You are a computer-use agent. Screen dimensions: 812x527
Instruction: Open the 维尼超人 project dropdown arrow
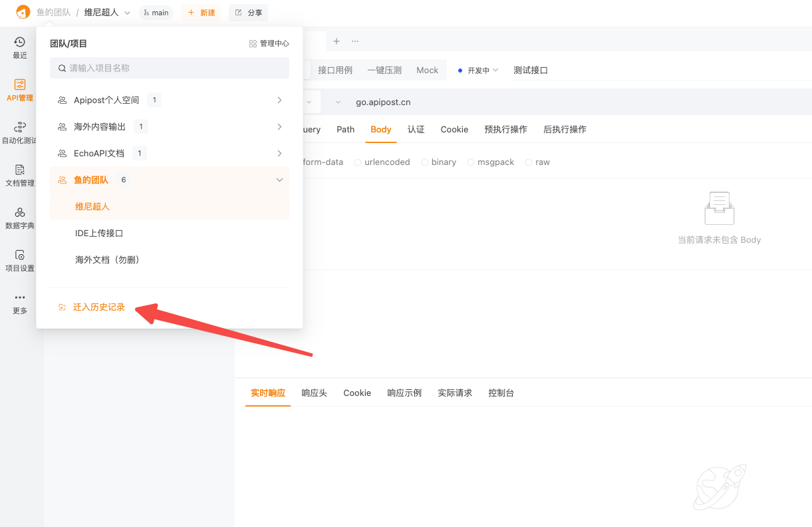[128, 13]
